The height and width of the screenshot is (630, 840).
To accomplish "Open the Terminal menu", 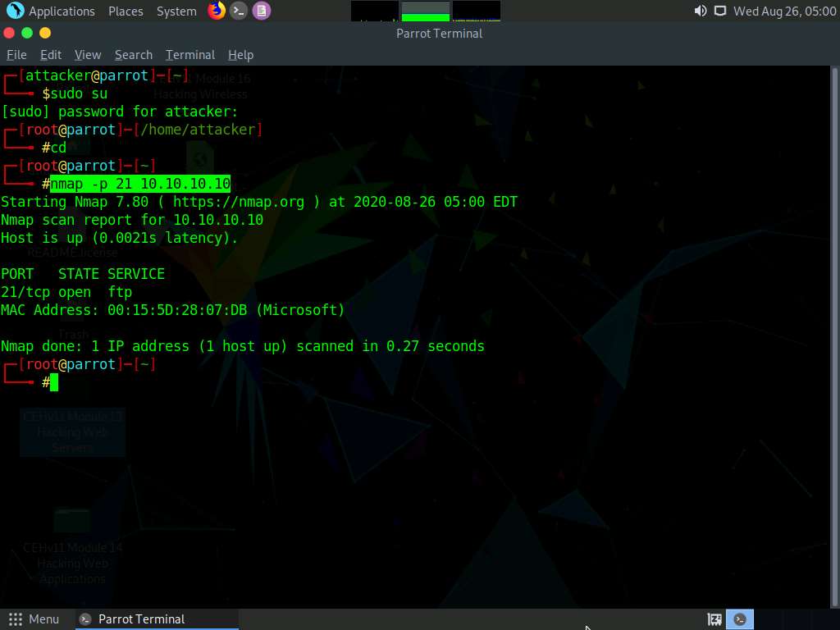I will (190, 55).
